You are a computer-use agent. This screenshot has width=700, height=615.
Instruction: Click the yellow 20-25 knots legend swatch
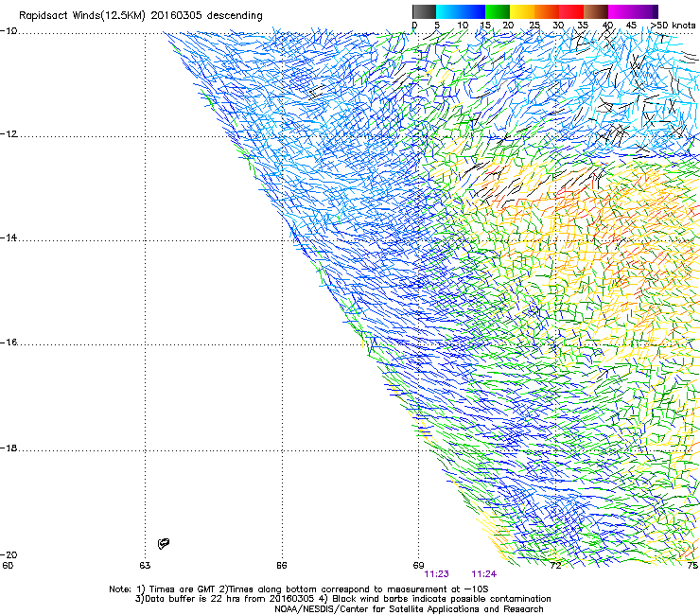[x=522, y=11]
